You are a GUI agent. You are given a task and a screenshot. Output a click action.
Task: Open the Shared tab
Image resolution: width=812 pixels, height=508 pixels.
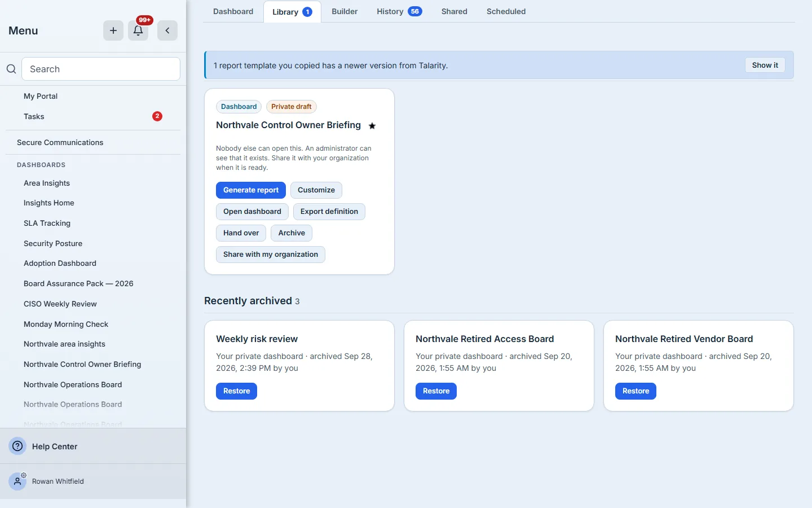click(x=454, y=11)
